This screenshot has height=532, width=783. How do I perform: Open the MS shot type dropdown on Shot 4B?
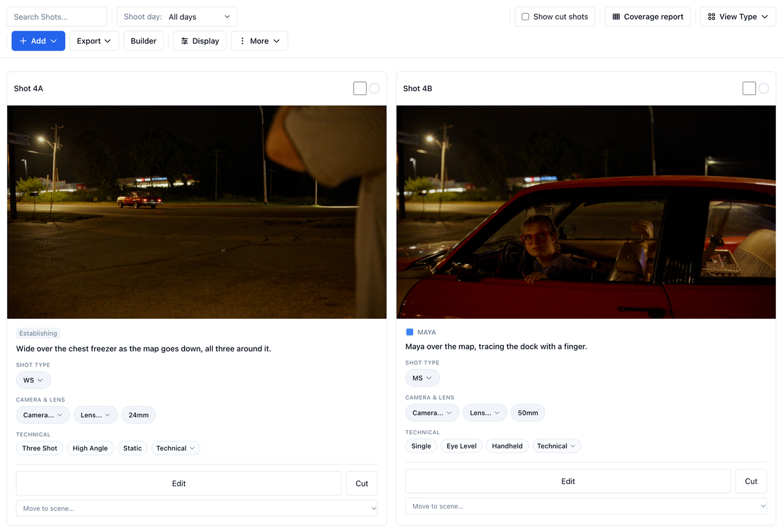click(x=422, y=378)
